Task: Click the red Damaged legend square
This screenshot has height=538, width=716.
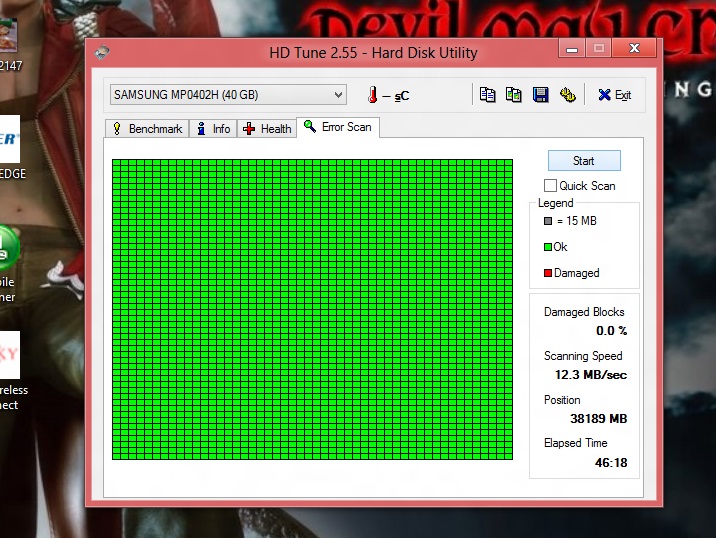Action: [547, 273]
